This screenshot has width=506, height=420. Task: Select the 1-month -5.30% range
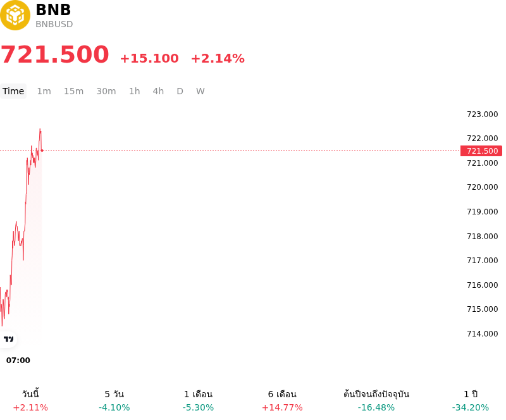click(198, 400)
